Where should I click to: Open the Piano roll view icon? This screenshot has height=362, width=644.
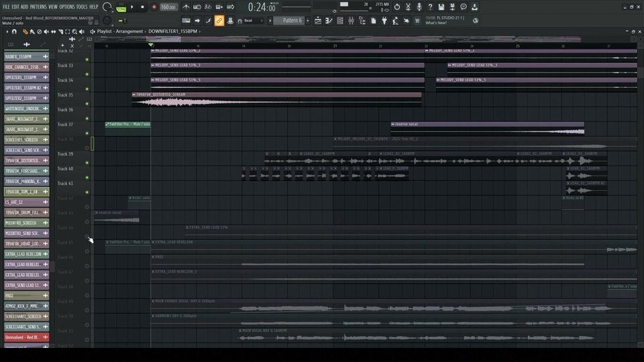tap(329, 21)
